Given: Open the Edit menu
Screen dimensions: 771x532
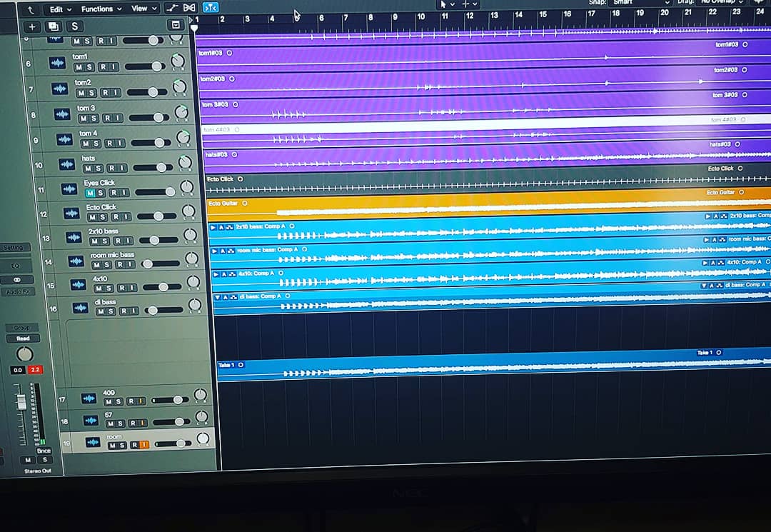Looking at the screenshot, I should [60, 9].
